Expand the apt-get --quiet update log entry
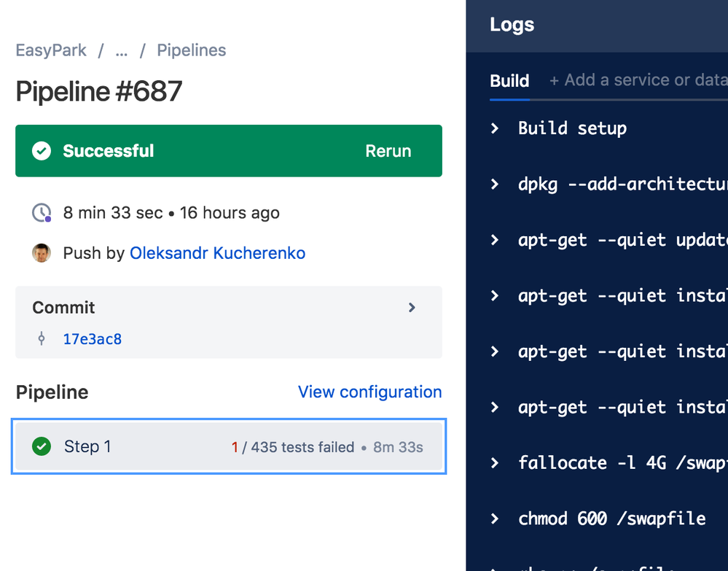 495,240
